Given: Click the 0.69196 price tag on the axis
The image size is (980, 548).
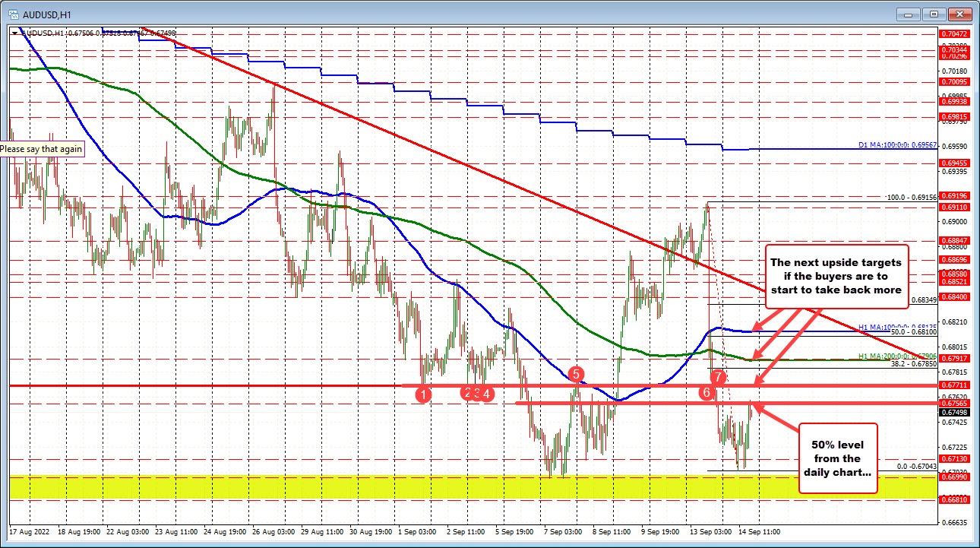Looking at the screenshot, I should click(956, 195).
